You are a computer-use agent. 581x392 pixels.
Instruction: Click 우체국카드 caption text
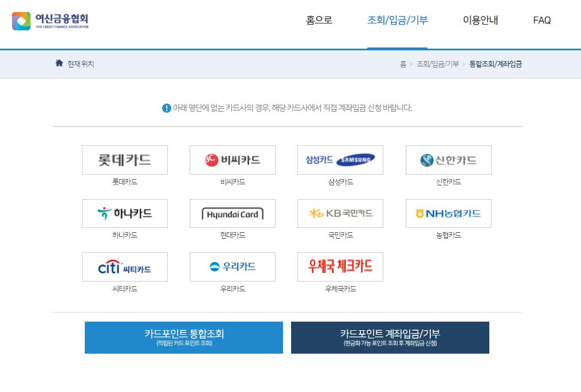(340, 289)
